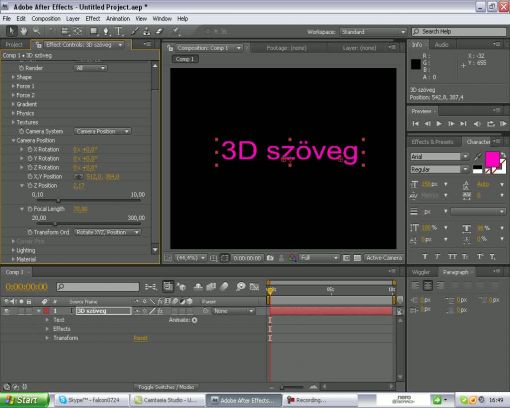Toggle stopwatch for Z Position

tap(30, 185)
